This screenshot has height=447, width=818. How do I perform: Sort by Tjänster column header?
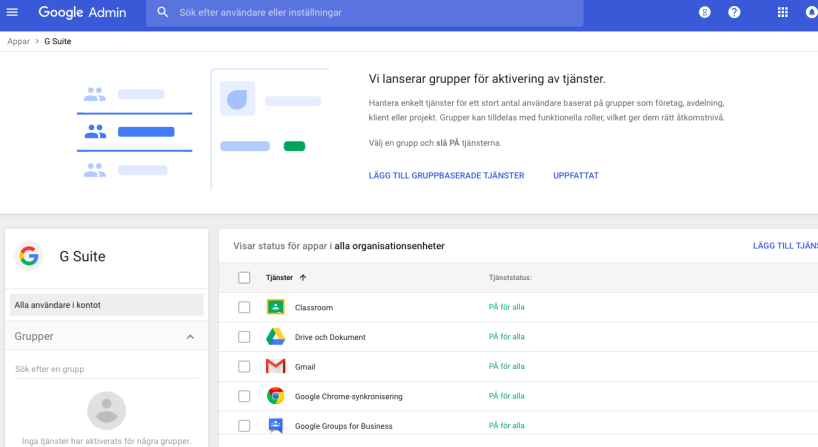tap(279, 277)
